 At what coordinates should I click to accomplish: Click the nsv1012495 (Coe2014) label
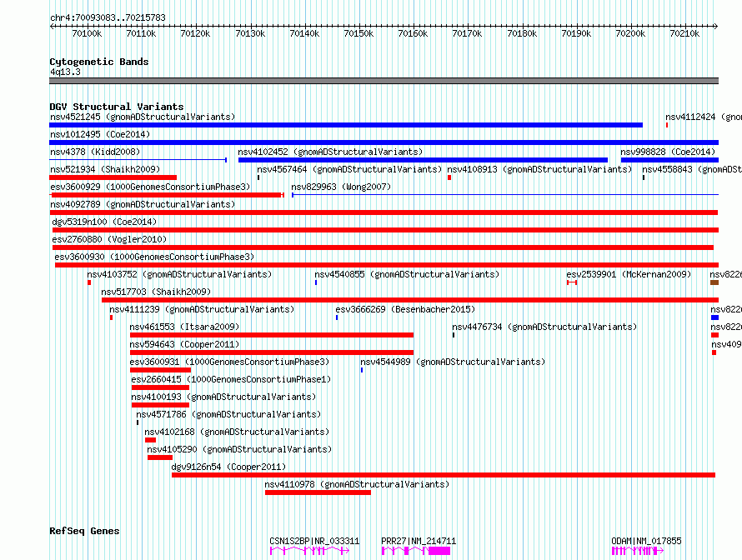point(100,134)
